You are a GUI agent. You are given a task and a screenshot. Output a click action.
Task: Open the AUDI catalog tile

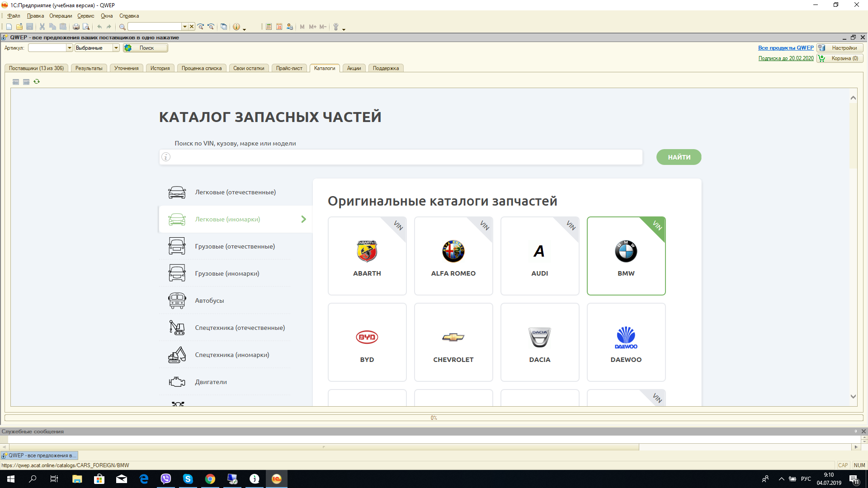pos(540,256)
